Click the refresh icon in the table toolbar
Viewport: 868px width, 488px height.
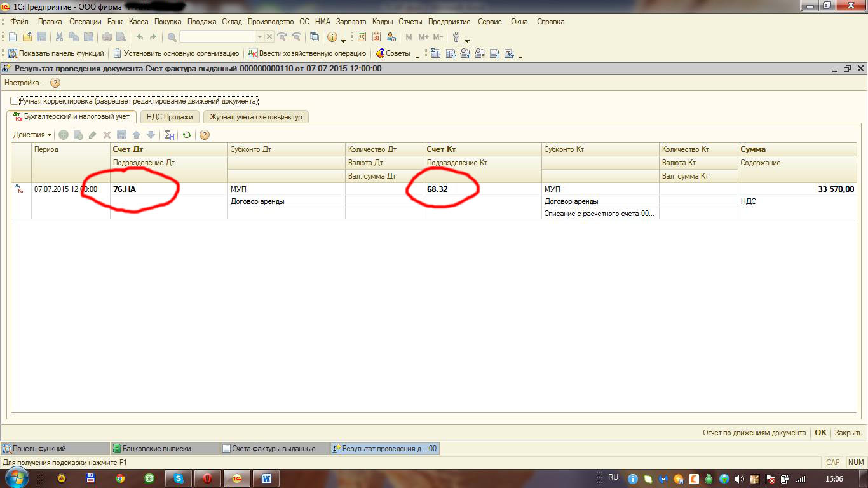186,135
